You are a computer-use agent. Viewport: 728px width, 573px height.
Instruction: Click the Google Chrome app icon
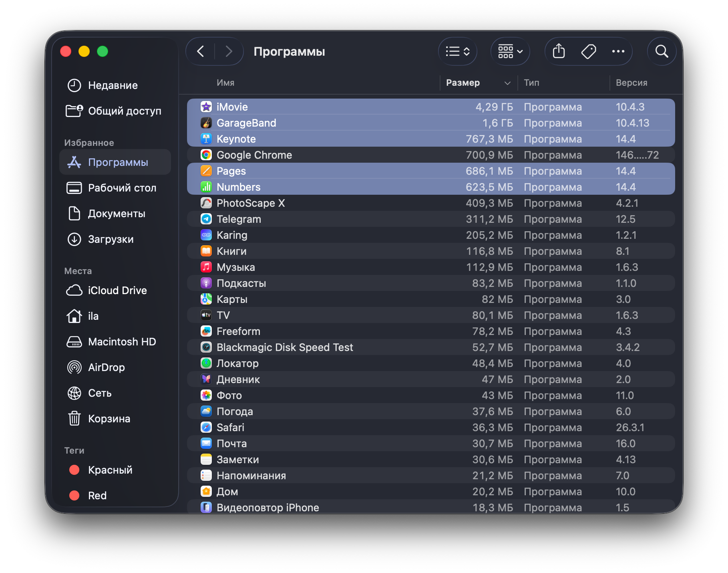tap(206, 155)
